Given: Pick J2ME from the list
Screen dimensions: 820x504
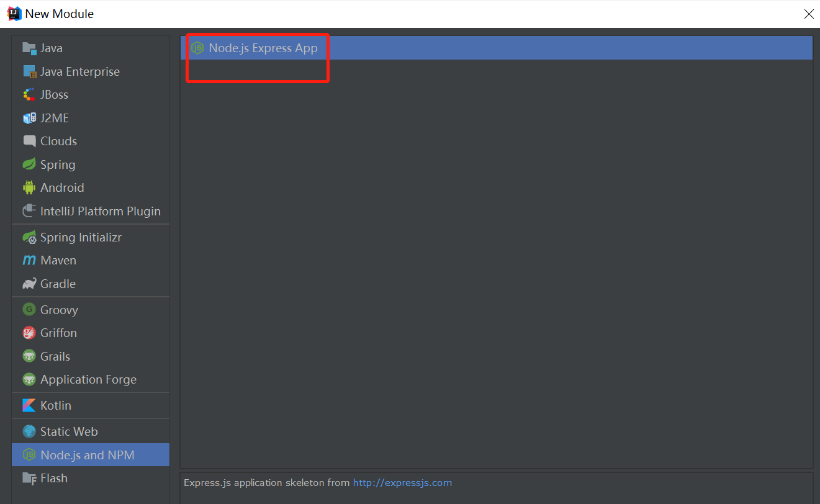Looking at the screenshot, I should 91,118.
